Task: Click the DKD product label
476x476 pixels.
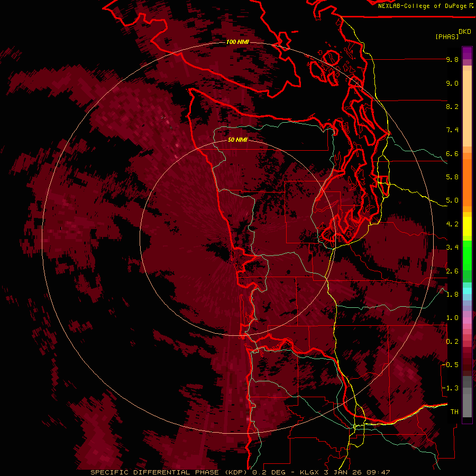Action: (x=465, y=32)
